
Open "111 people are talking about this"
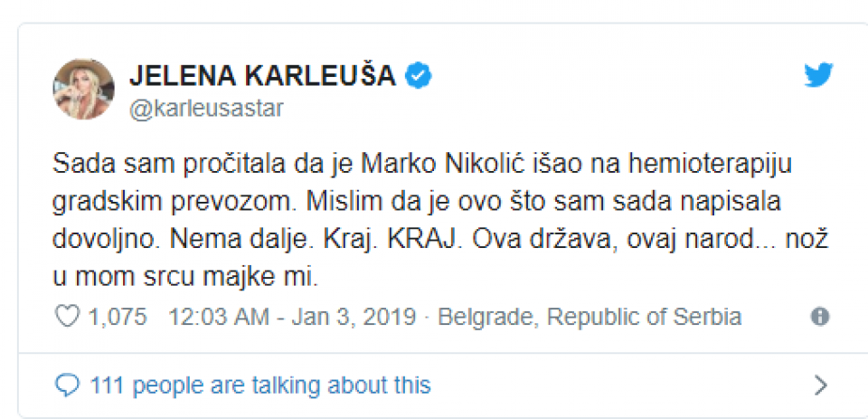[x=260, y=386]
